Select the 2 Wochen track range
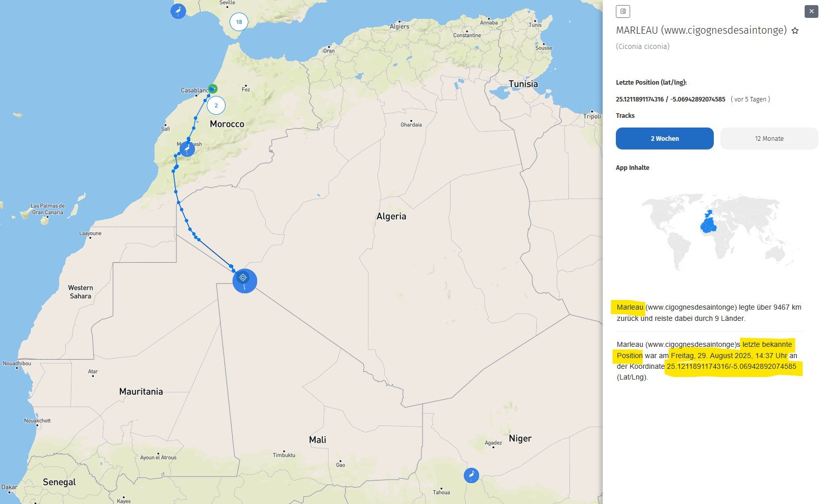The height and width of the screenshot is (504, 823). point(664,139)
